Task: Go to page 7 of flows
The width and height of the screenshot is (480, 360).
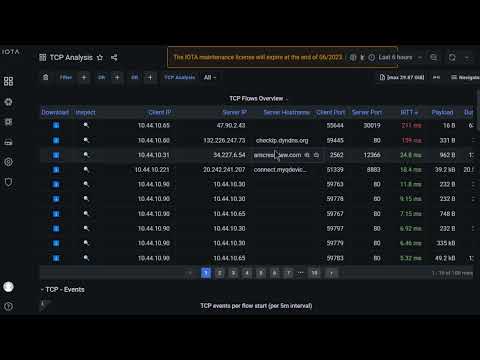Action: (288, 273)
